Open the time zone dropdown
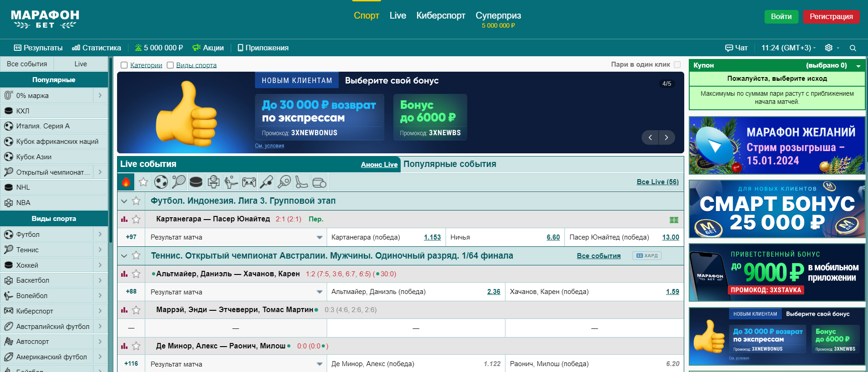 click(x=788, y=48)
